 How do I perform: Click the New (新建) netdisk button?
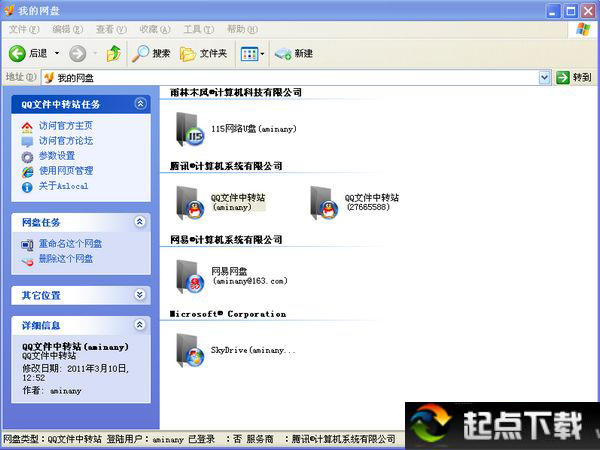tap(293, 54)
